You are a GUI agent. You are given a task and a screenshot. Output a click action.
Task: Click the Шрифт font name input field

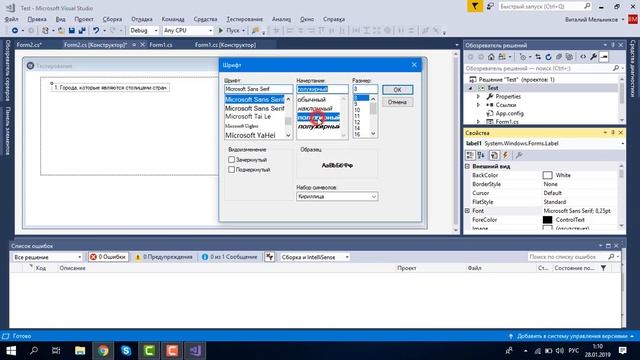tap(259, 89)
